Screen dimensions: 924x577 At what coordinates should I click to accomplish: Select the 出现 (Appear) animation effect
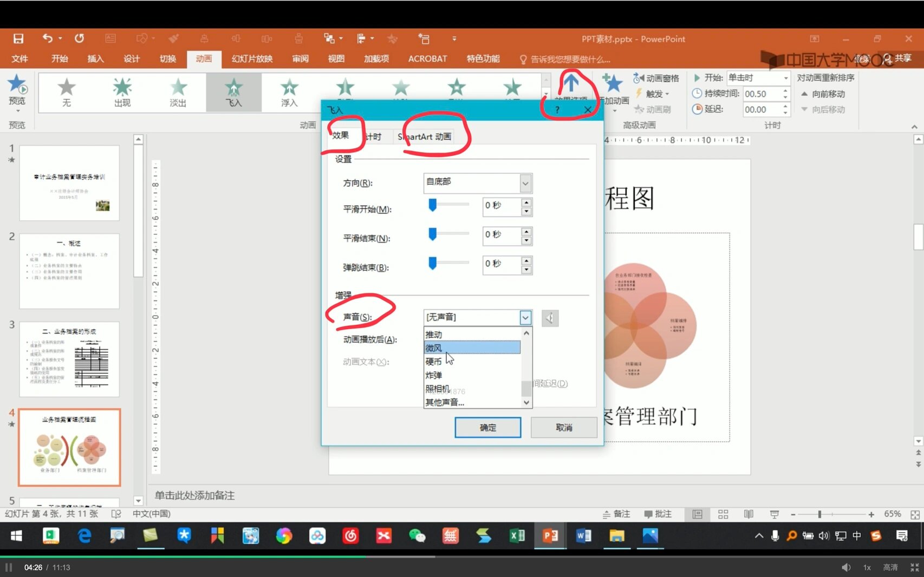click(122, 92)
